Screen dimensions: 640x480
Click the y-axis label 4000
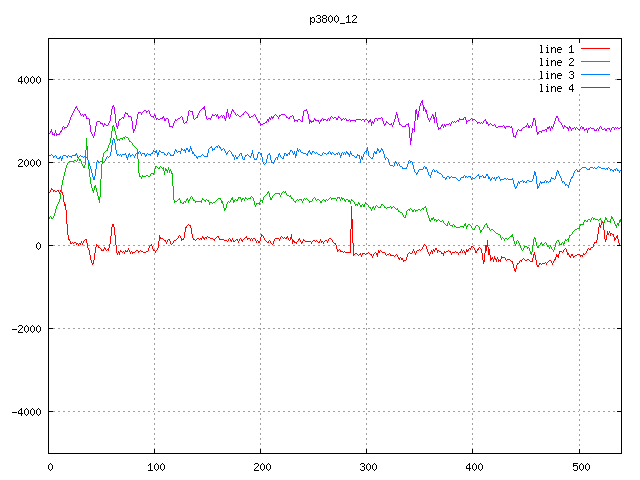click(29, 80)
